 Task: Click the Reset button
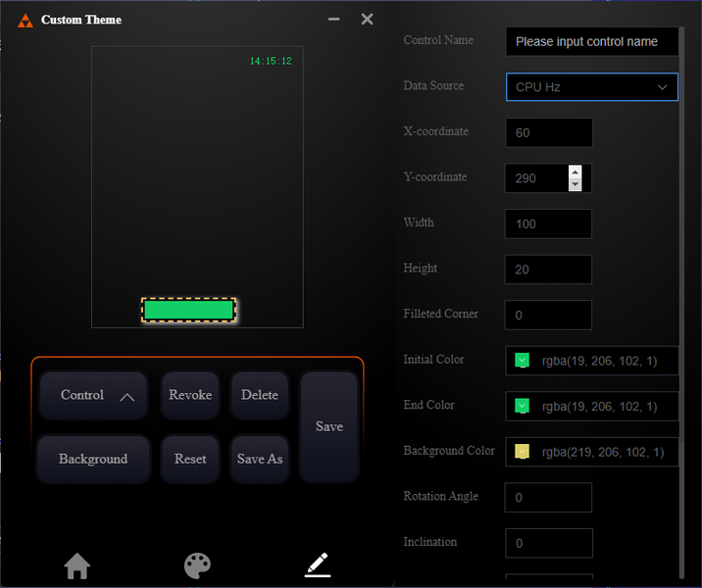click(190, 459)
